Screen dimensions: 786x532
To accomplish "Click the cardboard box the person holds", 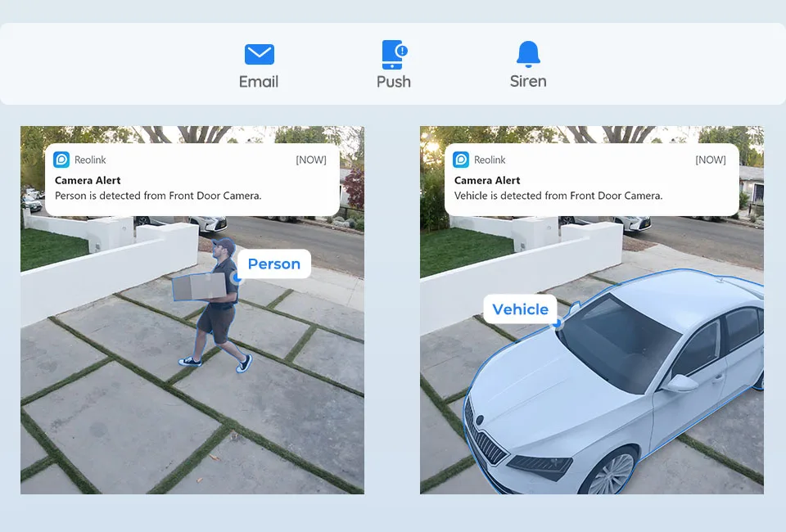I will coord(199,287).
